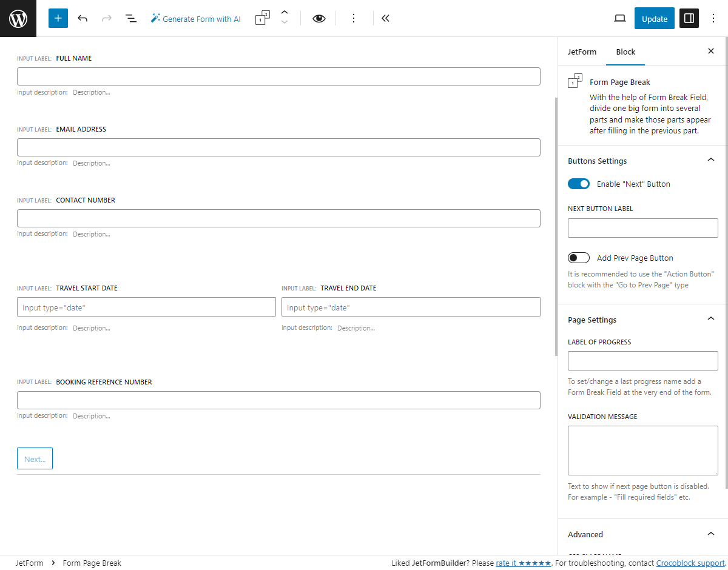Open the desktop preview icon
Viewport: 728px width, 570px height.
pos(619,18)
